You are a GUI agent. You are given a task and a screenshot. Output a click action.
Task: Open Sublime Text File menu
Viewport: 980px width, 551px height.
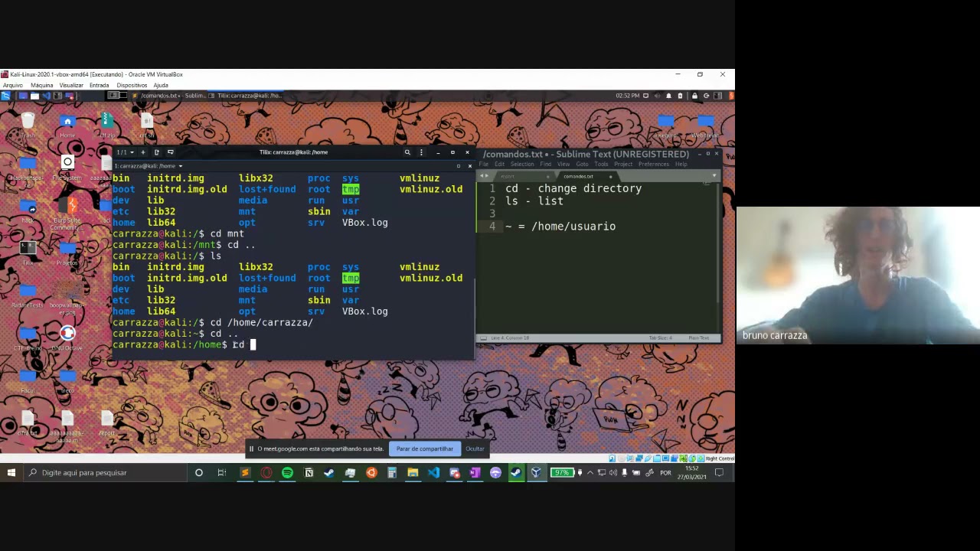click(484, 164)
